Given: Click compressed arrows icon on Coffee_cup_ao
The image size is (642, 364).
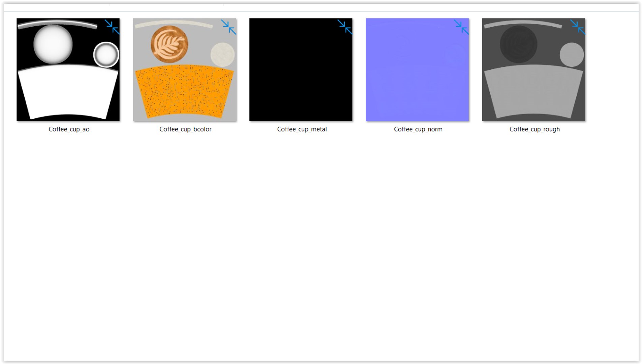Looking at the screenshot, I should click(112, 27).
